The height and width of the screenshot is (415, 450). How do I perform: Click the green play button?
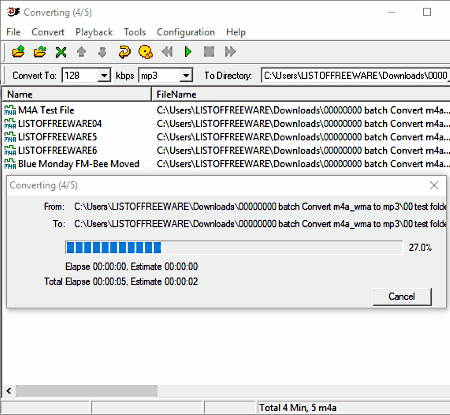coord(188,52)
